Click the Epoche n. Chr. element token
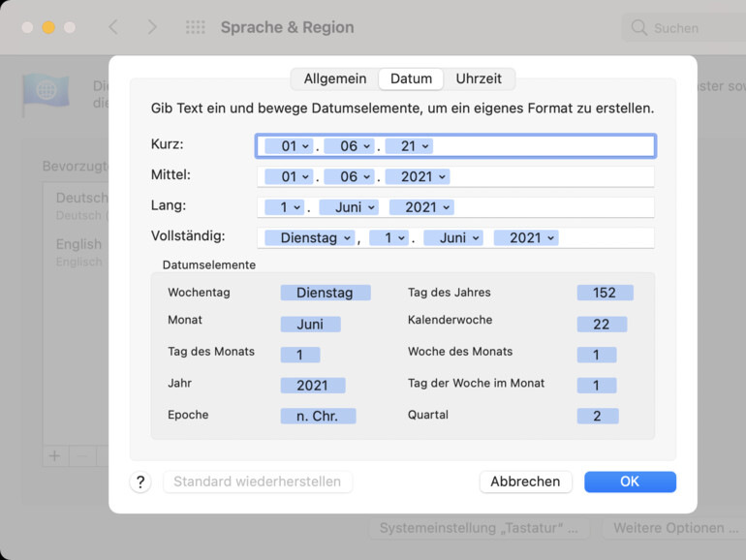 pyautogui.click(x=318, y=417)
